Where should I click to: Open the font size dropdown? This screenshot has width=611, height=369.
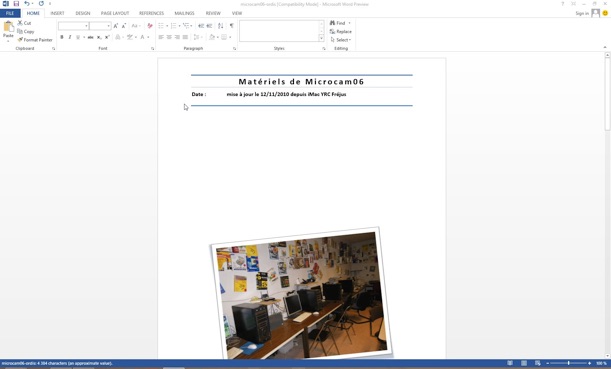click(108, 26)
